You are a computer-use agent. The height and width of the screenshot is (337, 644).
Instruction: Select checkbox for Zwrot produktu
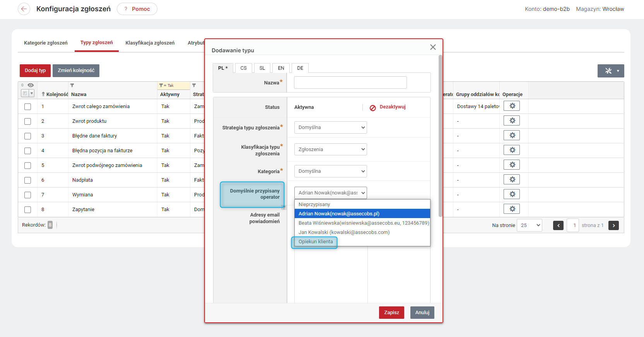pyautogui.click(x=27, y=121)
